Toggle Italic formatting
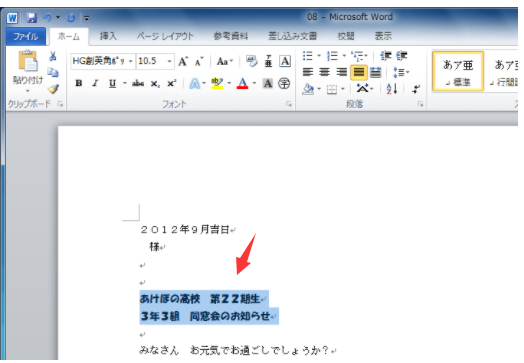The width and height of the screenshot is (524, 363). click(96, 83)
